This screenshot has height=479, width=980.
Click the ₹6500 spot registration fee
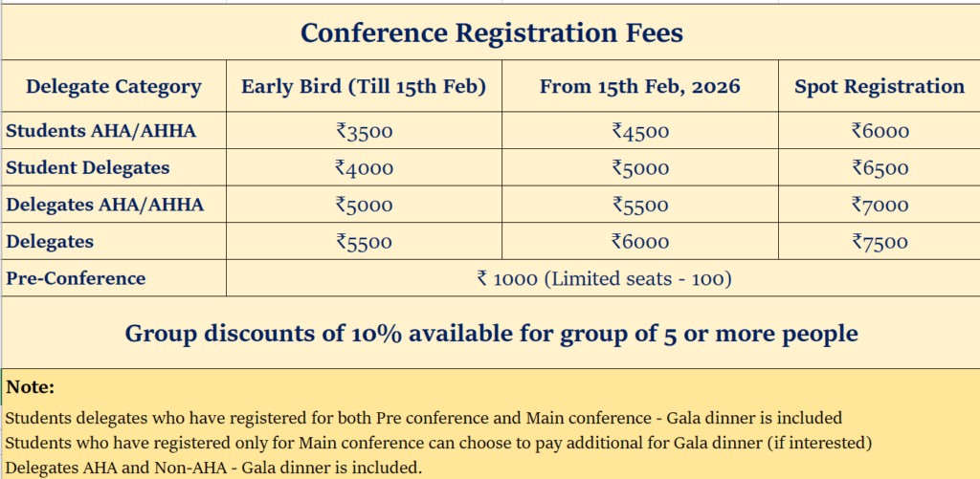(880, 168)
